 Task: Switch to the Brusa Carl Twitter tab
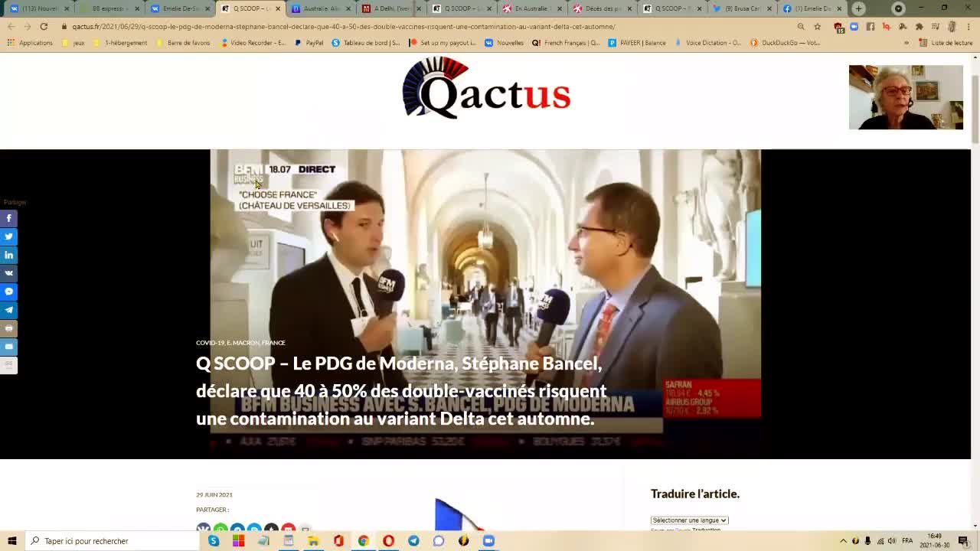pyautogui.click(x=741, y=8)
